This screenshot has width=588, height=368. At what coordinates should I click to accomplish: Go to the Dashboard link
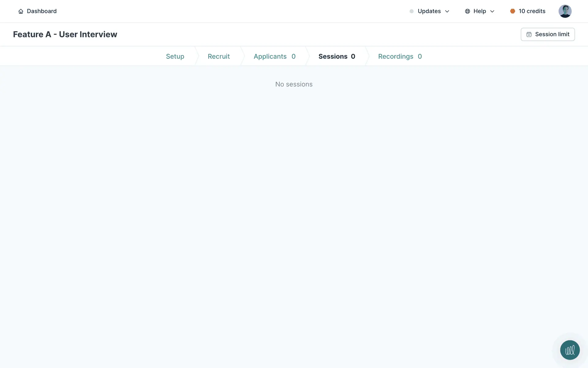click(x=42, y=11)
